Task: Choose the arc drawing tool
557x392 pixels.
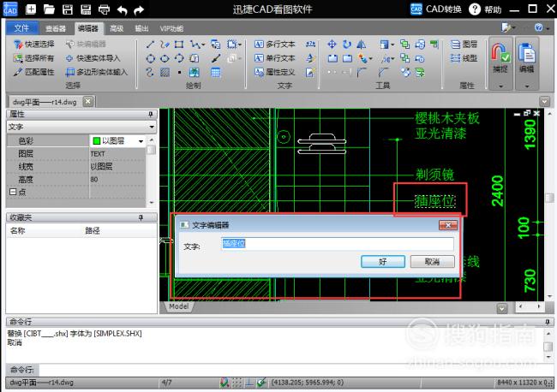Action: 179,58
